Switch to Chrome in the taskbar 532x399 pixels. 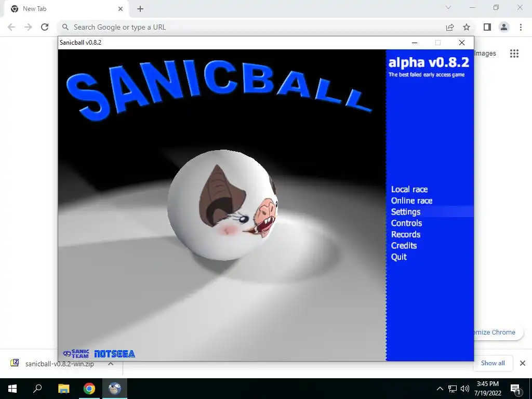89,389
